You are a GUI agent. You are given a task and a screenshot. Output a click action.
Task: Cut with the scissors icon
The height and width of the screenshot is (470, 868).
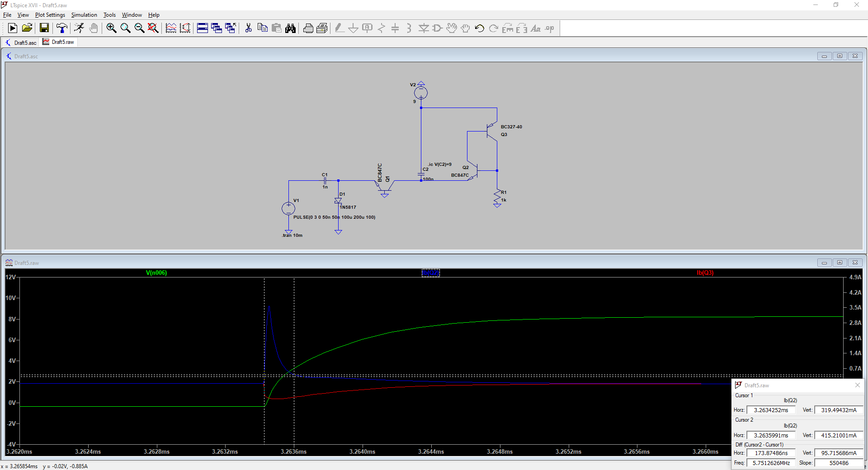click(x=248, y=28)
